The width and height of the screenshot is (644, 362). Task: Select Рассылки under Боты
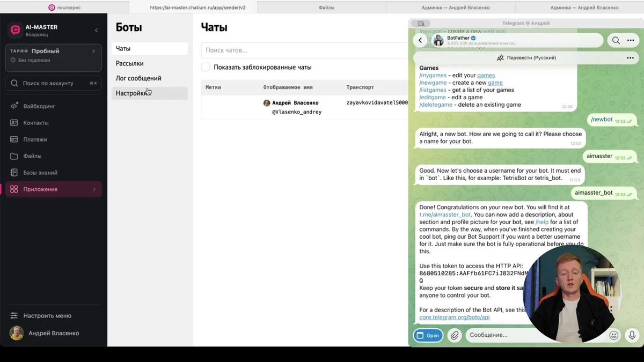click(x=150, y=63)
